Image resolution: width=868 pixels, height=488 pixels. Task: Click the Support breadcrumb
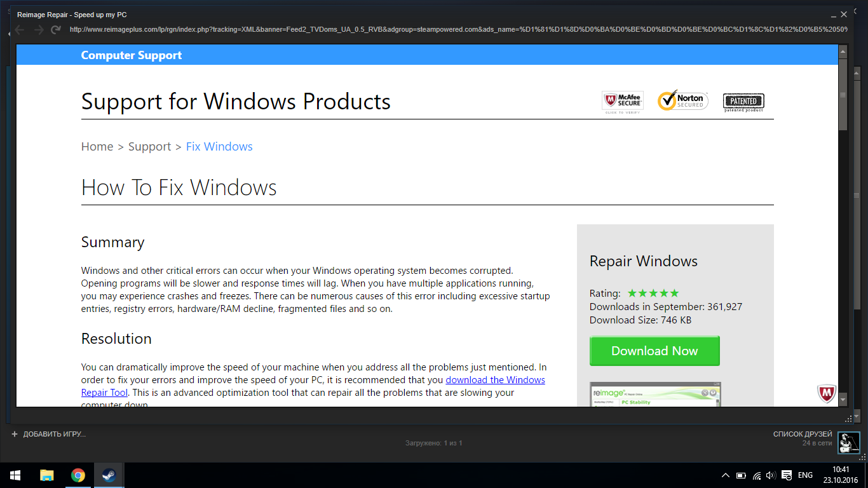point(150,147)
